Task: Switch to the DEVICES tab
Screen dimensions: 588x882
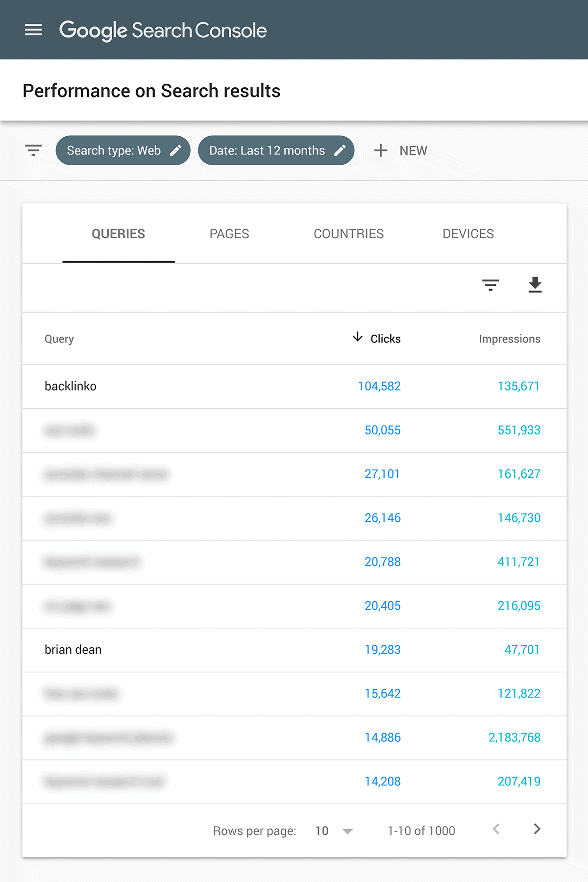Action: [468, 234]
